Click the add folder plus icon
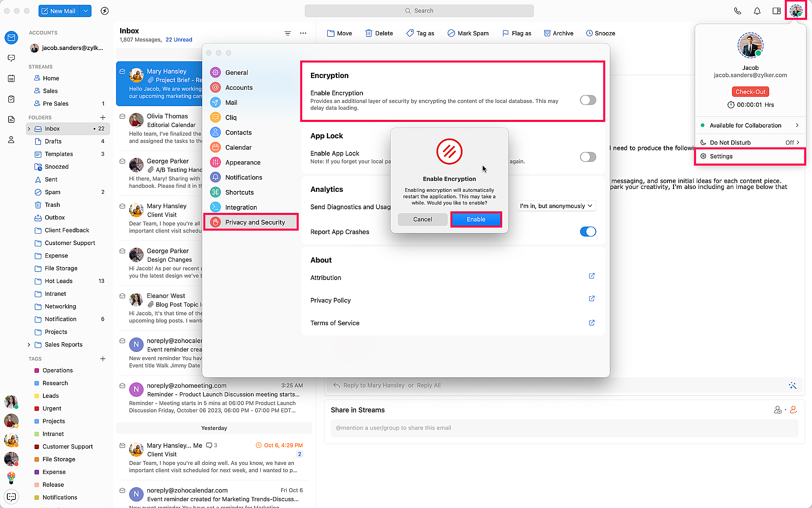 (x=103, y=117)
